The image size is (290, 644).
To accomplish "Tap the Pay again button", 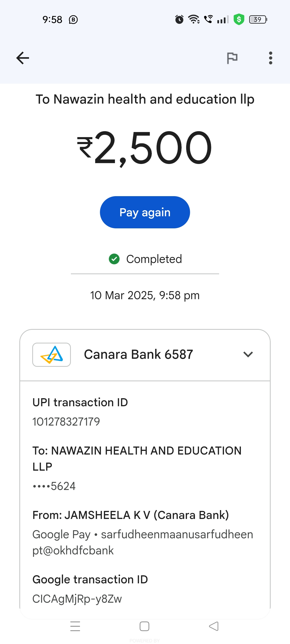I will pos(145,212).
